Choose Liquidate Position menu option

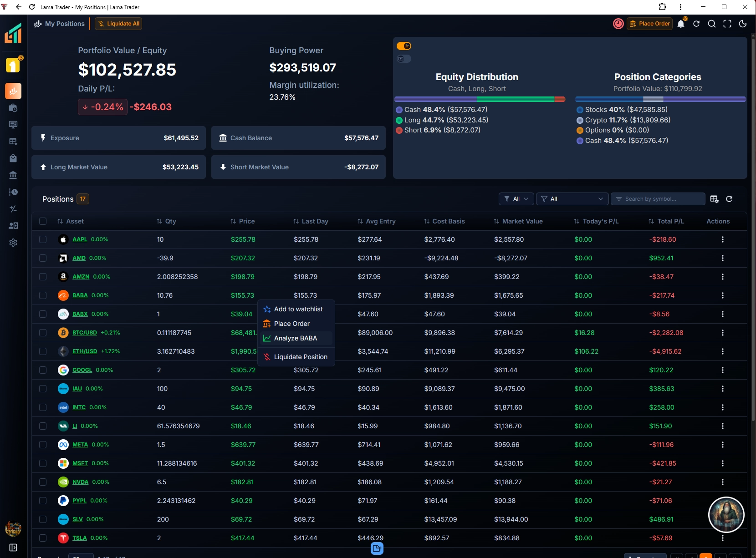(x=296, y=357)
